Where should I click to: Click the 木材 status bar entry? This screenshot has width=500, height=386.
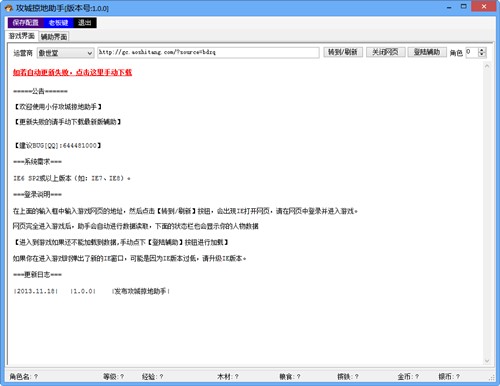(228, 377)
